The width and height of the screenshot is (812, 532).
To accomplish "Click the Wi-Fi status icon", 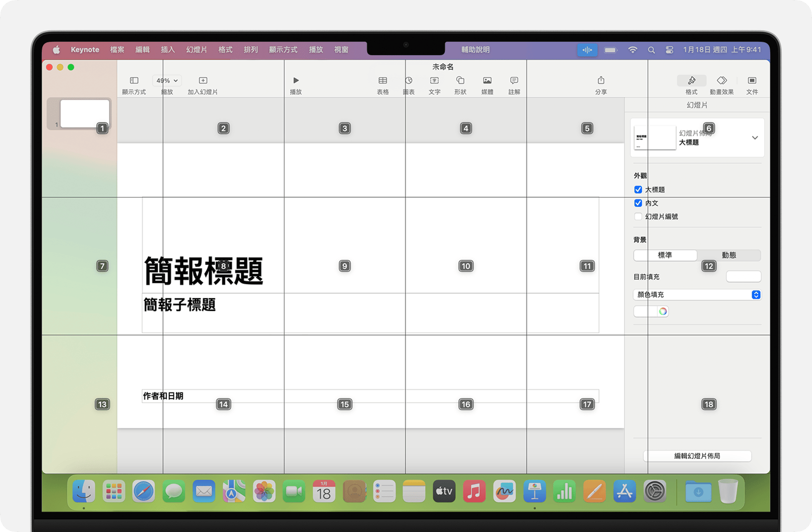I will [632, 50].
